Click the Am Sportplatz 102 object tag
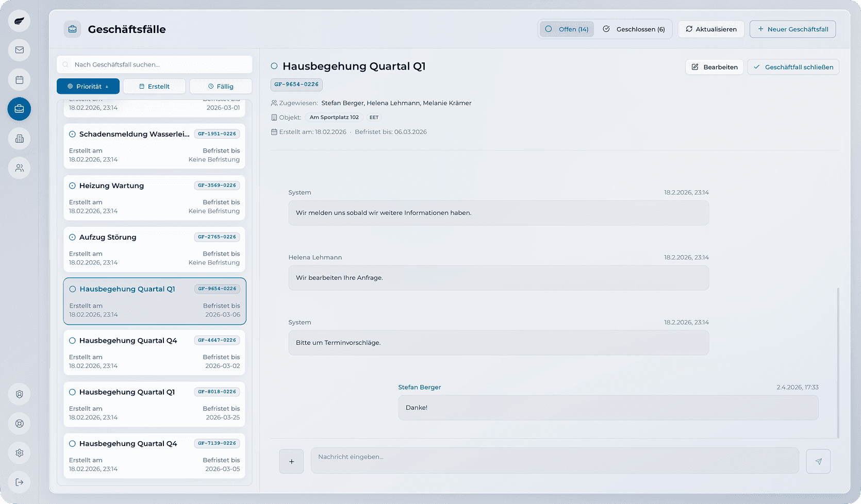The width and height of the screenshot is (861, 504). [334, 117]
